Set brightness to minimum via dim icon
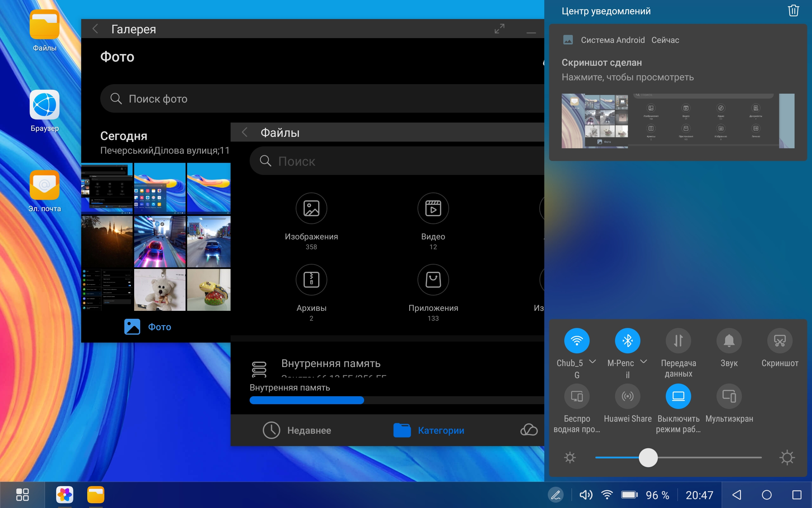This screenshot has height=508, width=812. point(570,457)
